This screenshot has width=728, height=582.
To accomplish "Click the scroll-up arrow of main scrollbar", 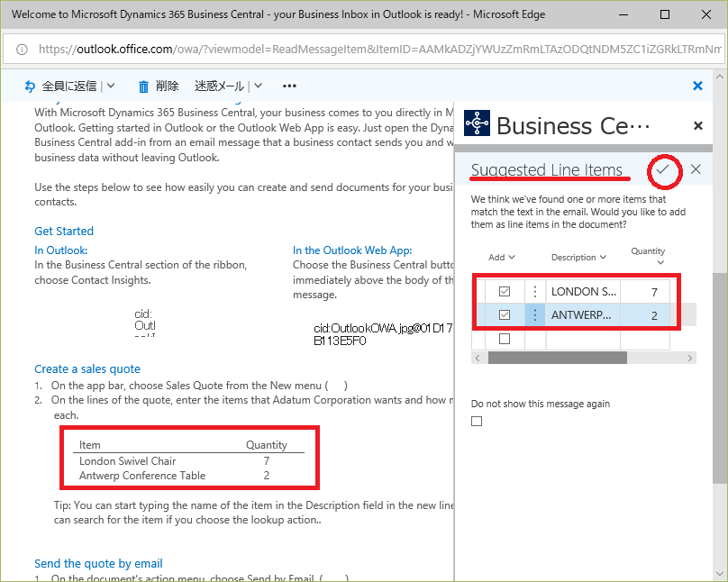I will (x=720, y=77).
